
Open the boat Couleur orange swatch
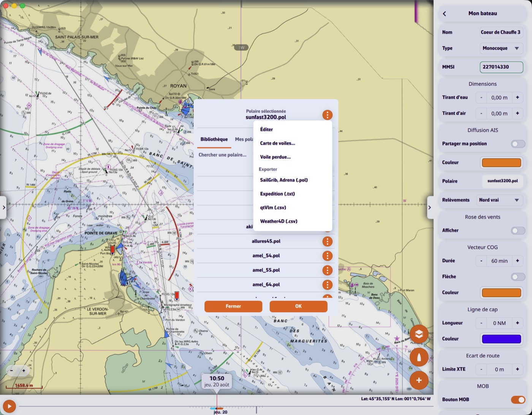click(x=501, y=163)
